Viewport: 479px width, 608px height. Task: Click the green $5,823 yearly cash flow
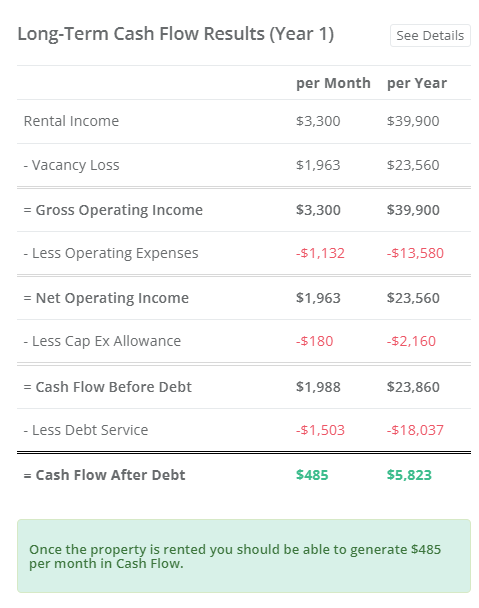click(409, 475)
